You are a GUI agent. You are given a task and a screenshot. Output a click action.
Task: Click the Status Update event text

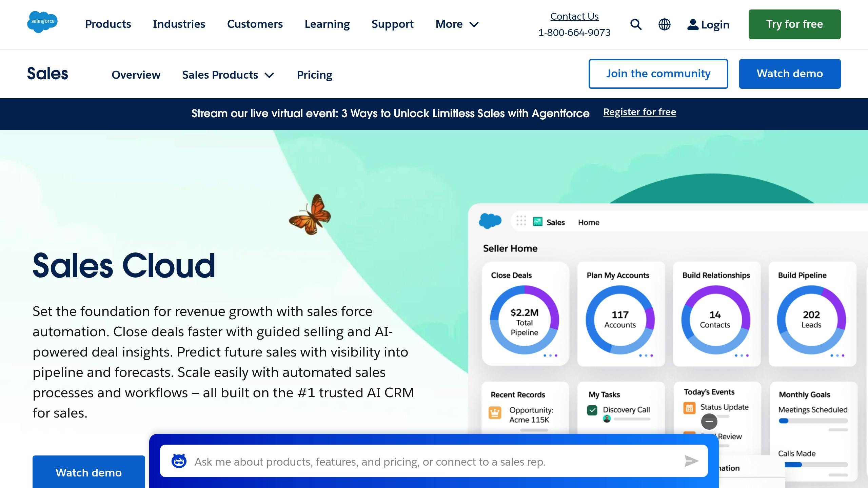(x=725, y=407)
